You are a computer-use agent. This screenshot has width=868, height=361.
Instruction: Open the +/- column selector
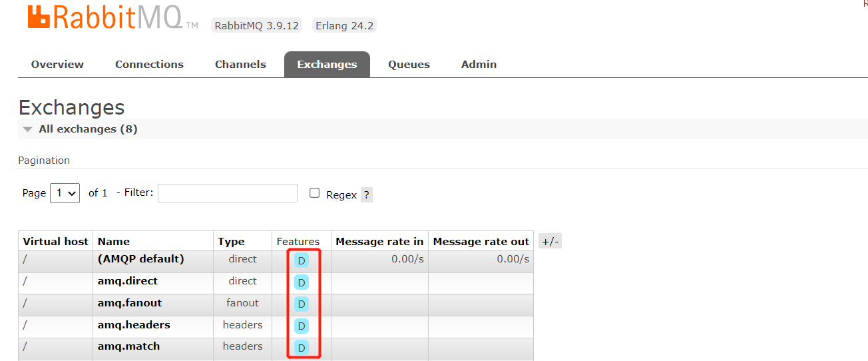tap(550, 242)
